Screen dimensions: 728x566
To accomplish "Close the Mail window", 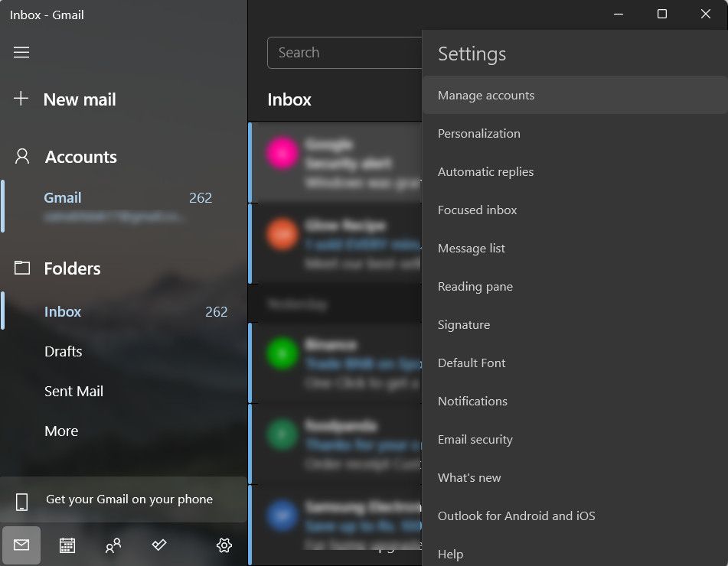I will [706, 14].
